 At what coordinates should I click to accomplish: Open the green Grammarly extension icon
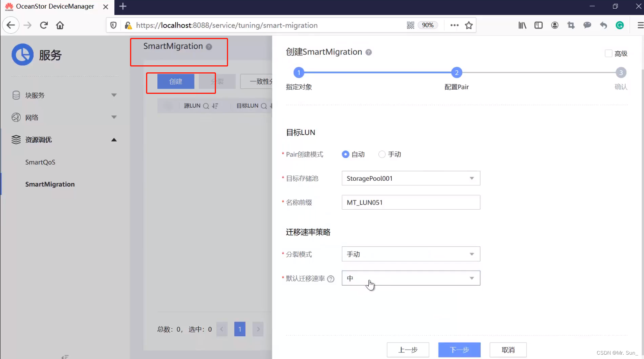620,25
